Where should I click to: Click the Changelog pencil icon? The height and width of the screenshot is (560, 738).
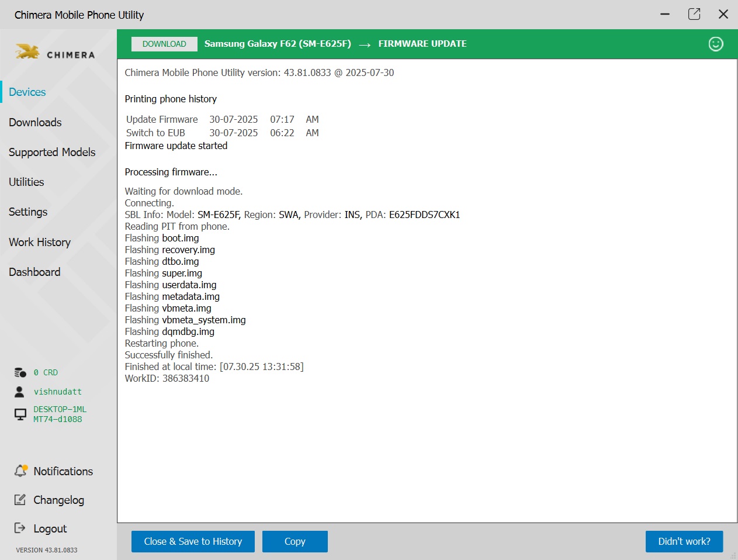pyautogui.click(x=20, y=500)
